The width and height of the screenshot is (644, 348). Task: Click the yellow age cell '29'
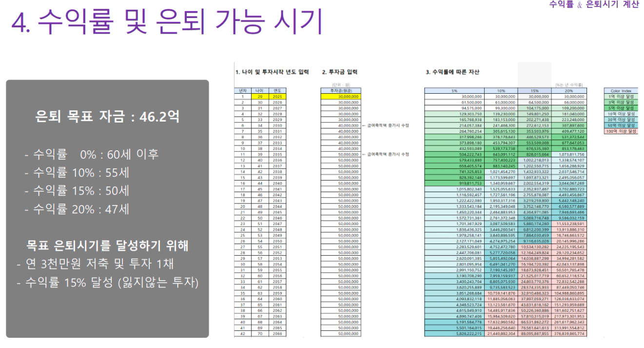click(x=259, y=97)
